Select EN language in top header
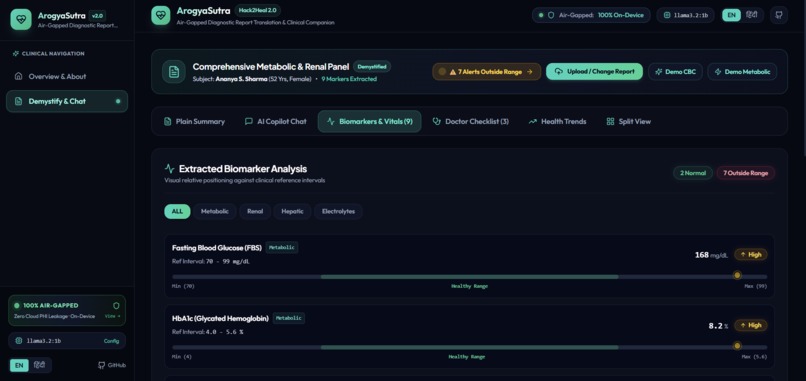 coord(731,15)
